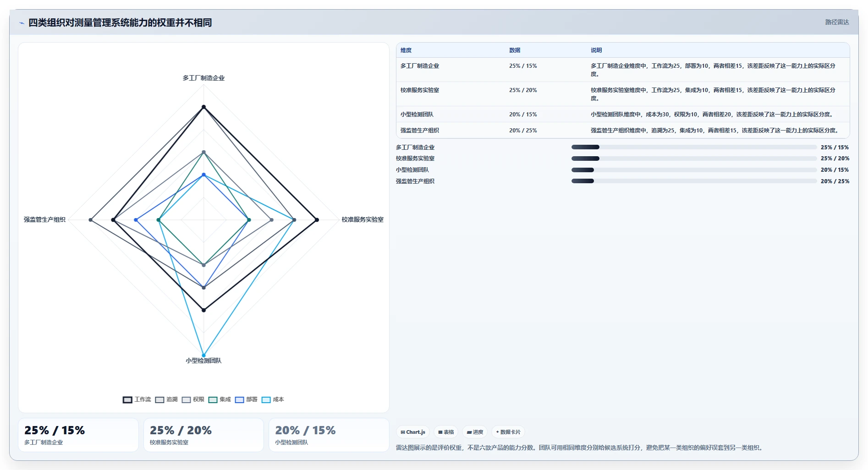The height and width of the screenshot is (470, 868).
Task: Click the 成本 data point at 小型检测团队 axis
Action: [203, 355]
